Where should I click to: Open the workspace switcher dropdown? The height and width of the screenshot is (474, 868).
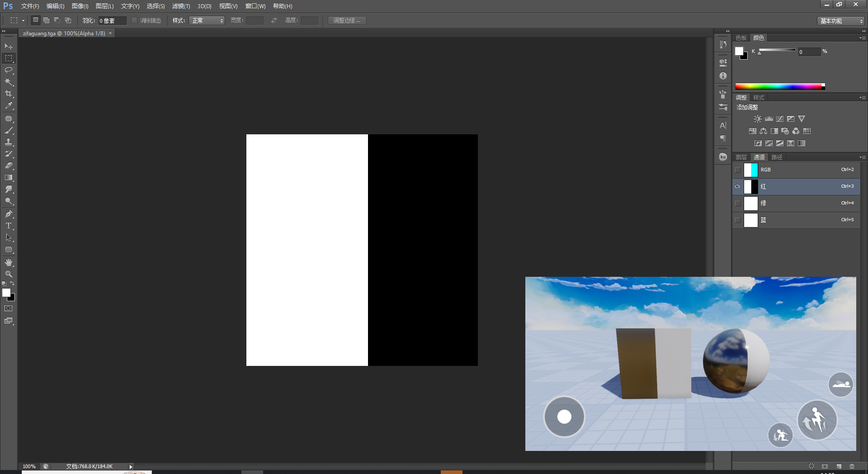coord(840,21)
